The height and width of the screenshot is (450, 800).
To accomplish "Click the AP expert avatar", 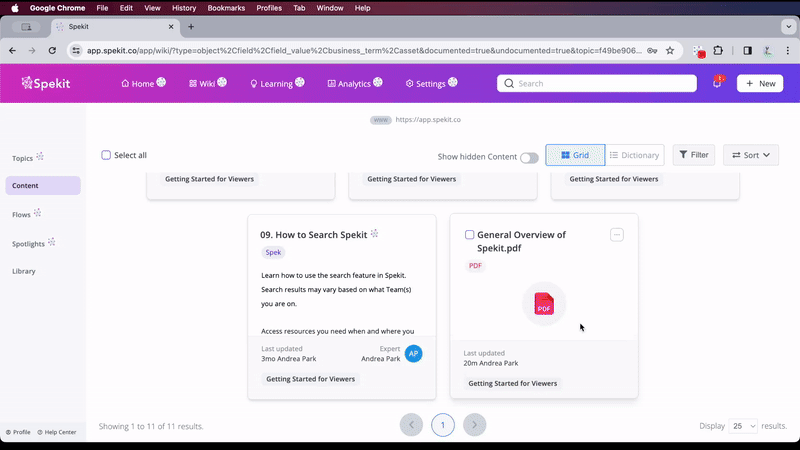I will point(413,354).
